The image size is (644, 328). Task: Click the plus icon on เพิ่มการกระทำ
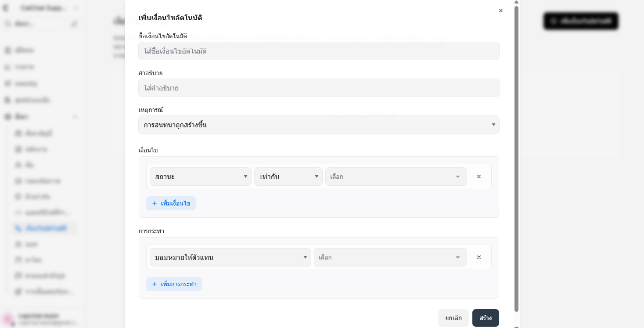[x=155, y=284]
